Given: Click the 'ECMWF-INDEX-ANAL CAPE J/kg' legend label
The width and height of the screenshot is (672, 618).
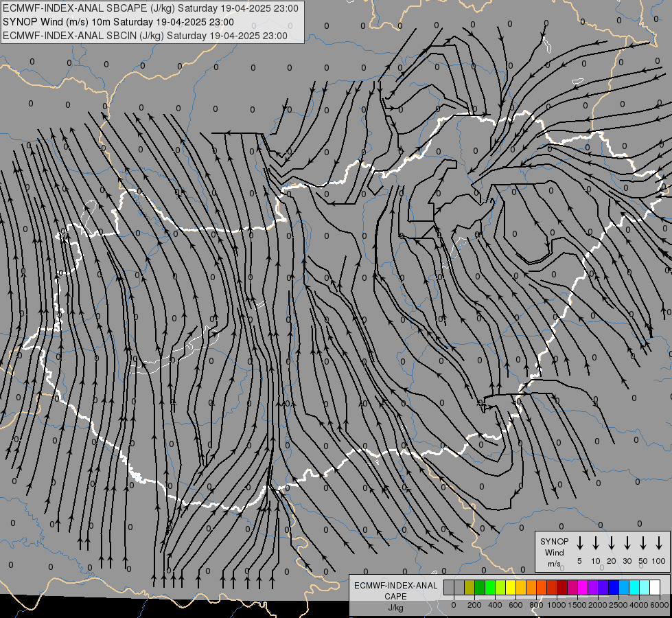Looking at the screenshot, I should (x=395, y=596).
